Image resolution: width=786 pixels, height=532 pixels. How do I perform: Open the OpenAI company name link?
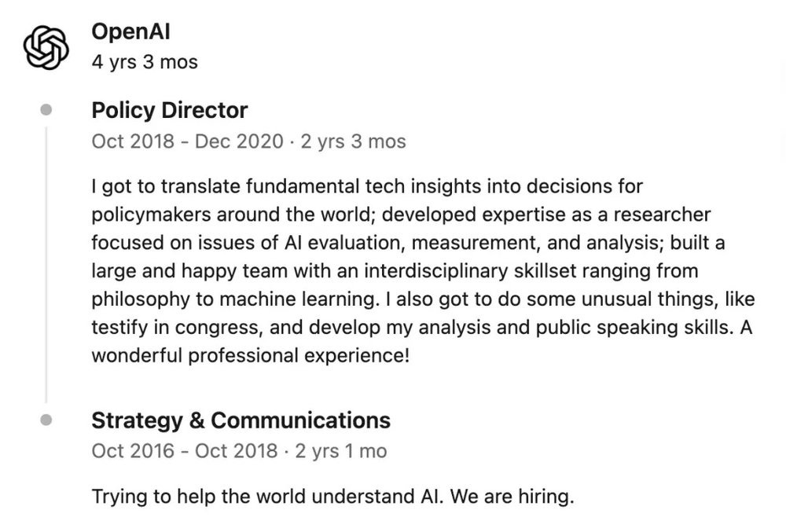131,32
